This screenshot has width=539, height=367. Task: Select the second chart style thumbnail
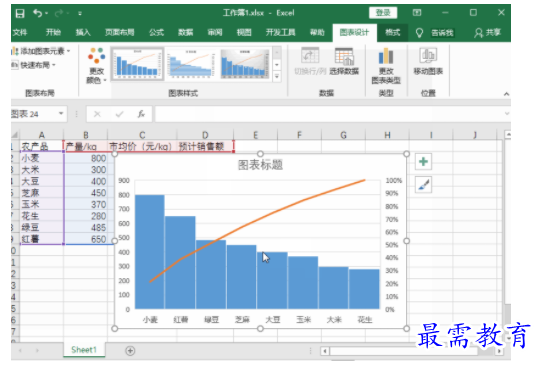191,64
